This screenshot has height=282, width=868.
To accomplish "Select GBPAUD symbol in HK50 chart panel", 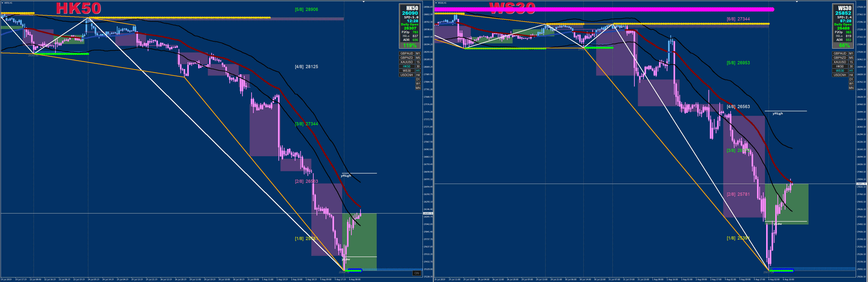I will pos(406,53).
